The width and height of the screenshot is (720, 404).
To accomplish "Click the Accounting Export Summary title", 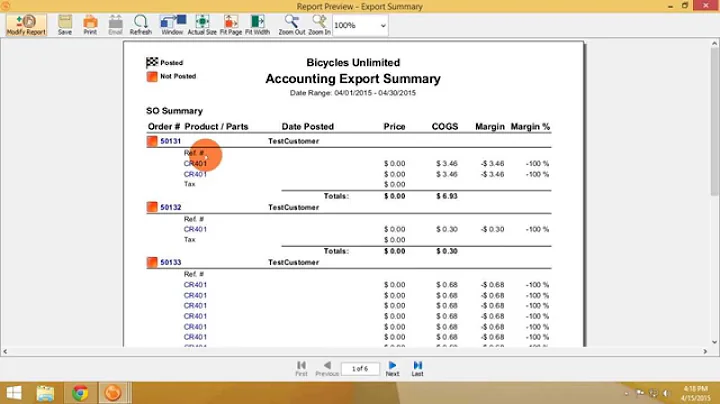I will point(353,79).
